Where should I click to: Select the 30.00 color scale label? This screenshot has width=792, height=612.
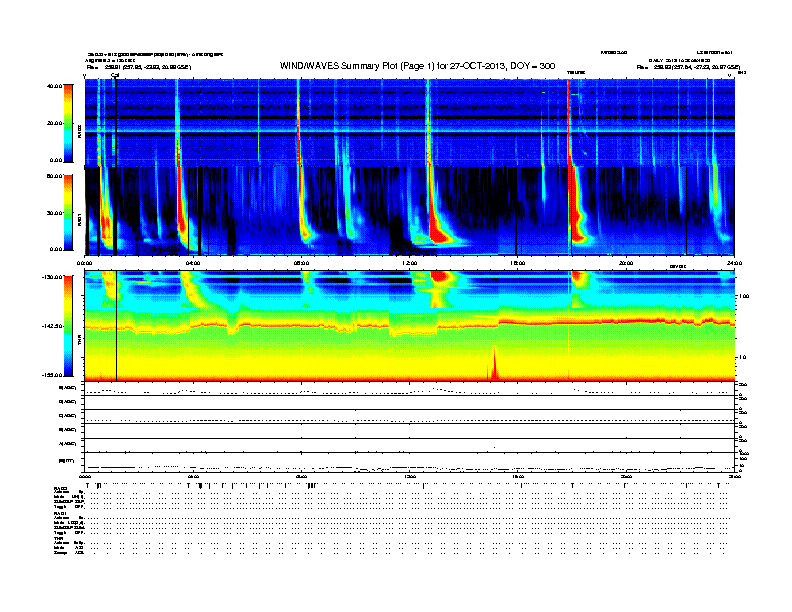[54, 213]
